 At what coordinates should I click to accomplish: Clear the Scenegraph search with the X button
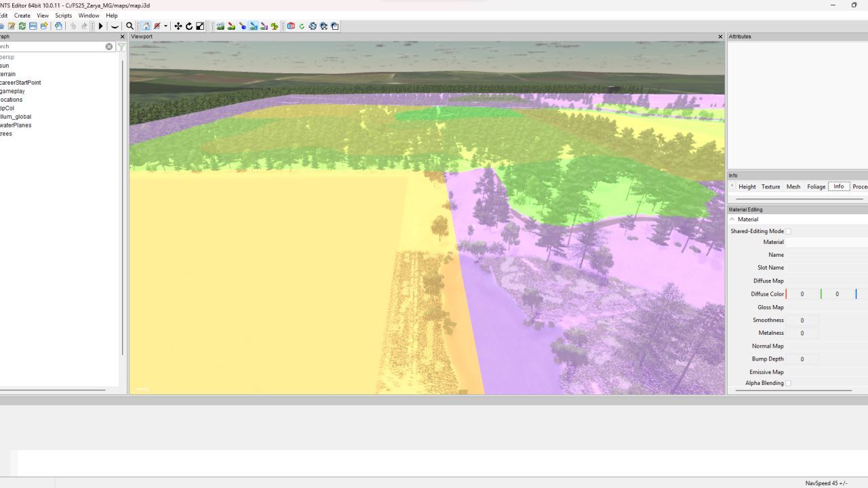108,46
